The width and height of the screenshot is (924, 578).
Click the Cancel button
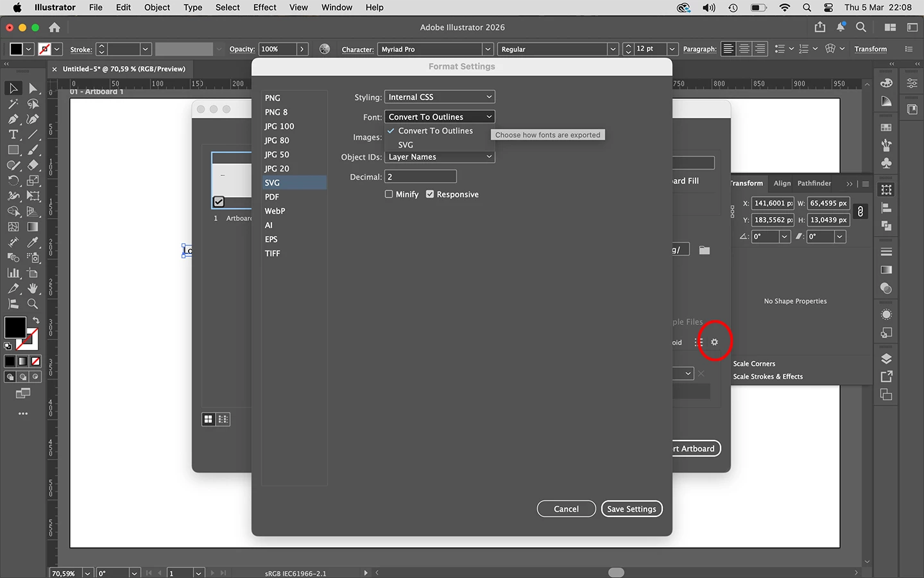(566, 509)
